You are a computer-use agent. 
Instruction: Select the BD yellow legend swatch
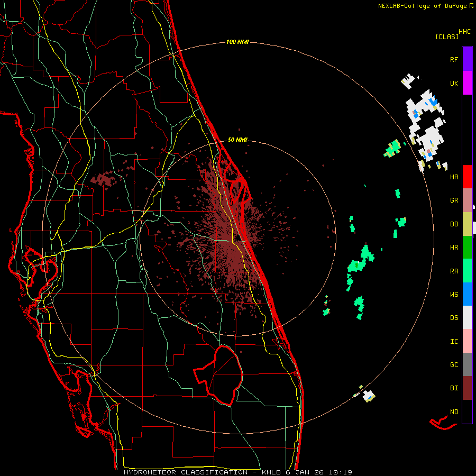pyautogui.click(x=467, y=224)
